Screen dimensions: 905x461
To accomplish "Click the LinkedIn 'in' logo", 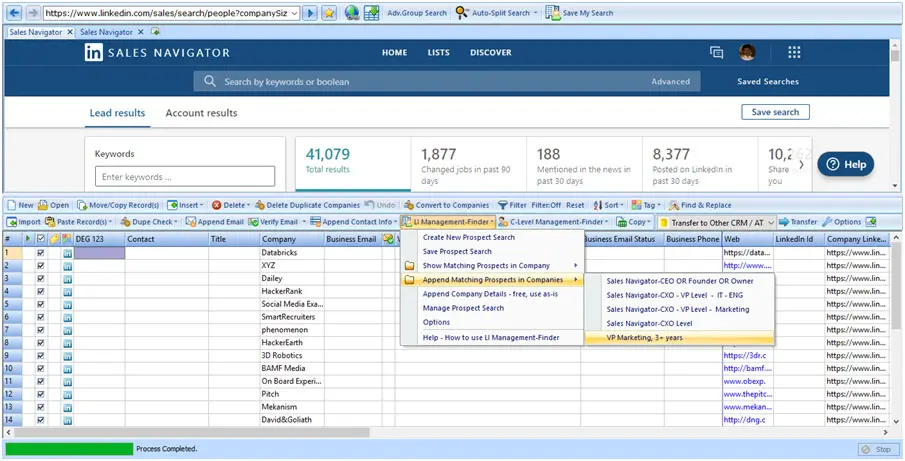I will click(x=94, y=53).
